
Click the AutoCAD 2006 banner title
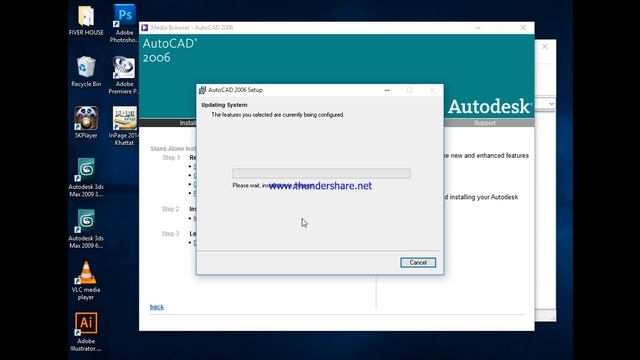170,50
